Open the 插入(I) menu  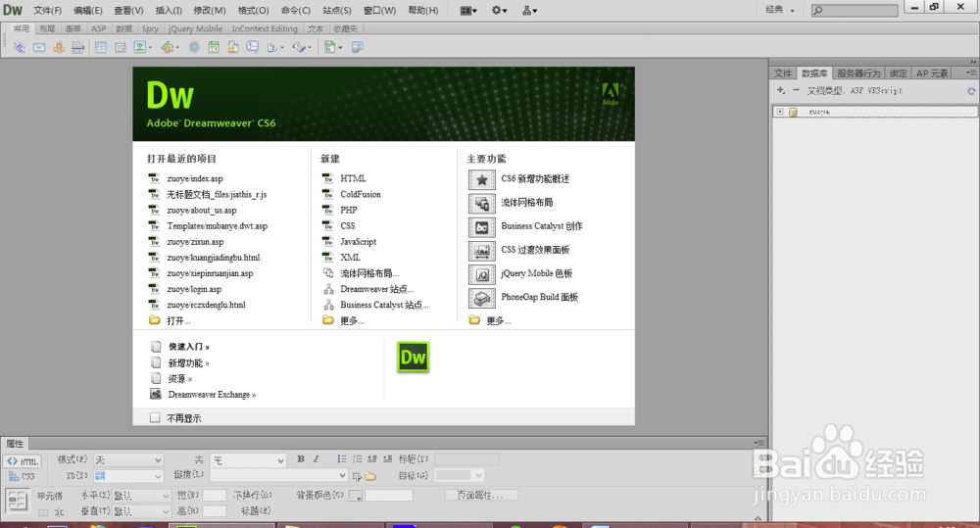tap(169, 11)
